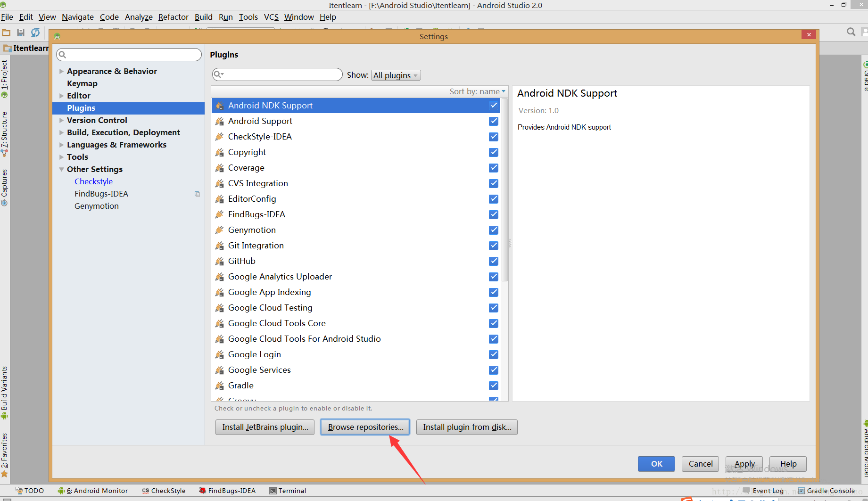
Task: Toggle the Git Integration checkbox
Action: click(494, 246)
